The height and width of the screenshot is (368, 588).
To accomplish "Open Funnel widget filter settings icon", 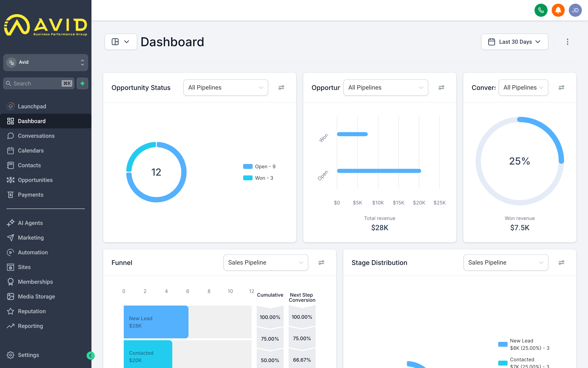I will [321, 262].
